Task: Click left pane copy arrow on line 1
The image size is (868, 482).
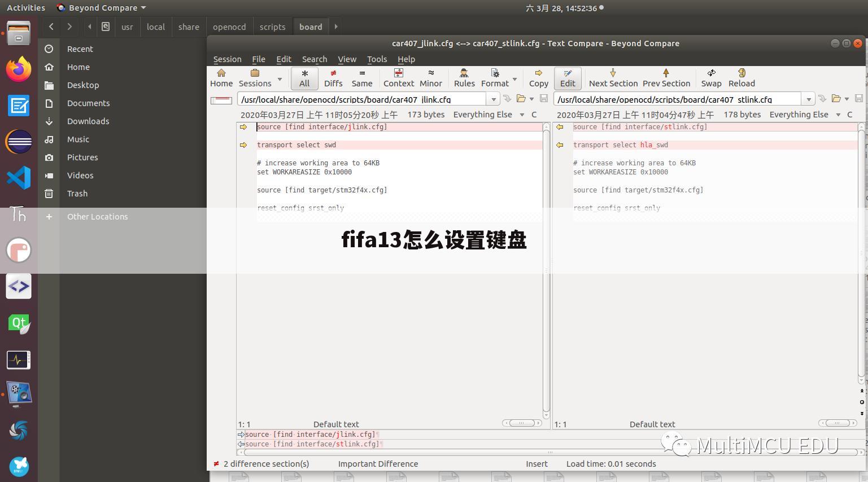Action: pyautogui.click(x=243, y=127)
